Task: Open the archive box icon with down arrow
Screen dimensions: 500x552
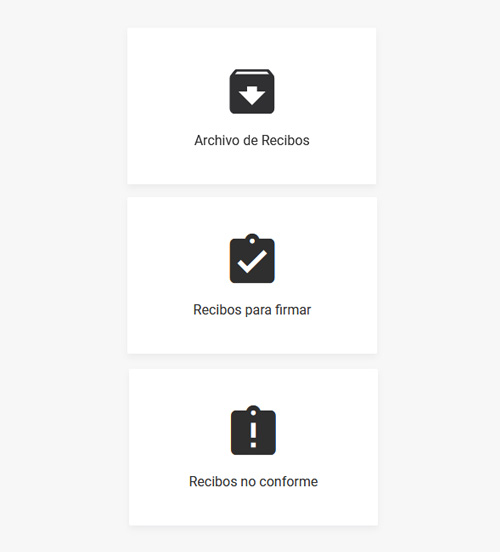Action: [252, 92]
